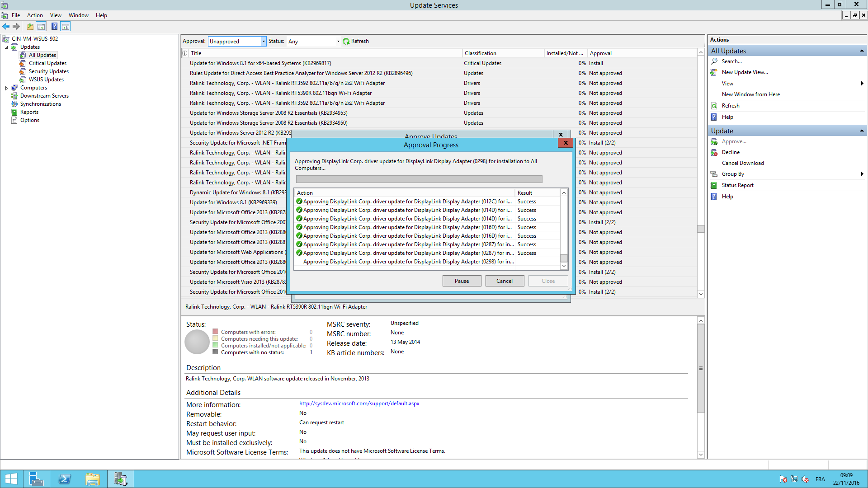Click Cancel Download action

(x=743, y=163)
